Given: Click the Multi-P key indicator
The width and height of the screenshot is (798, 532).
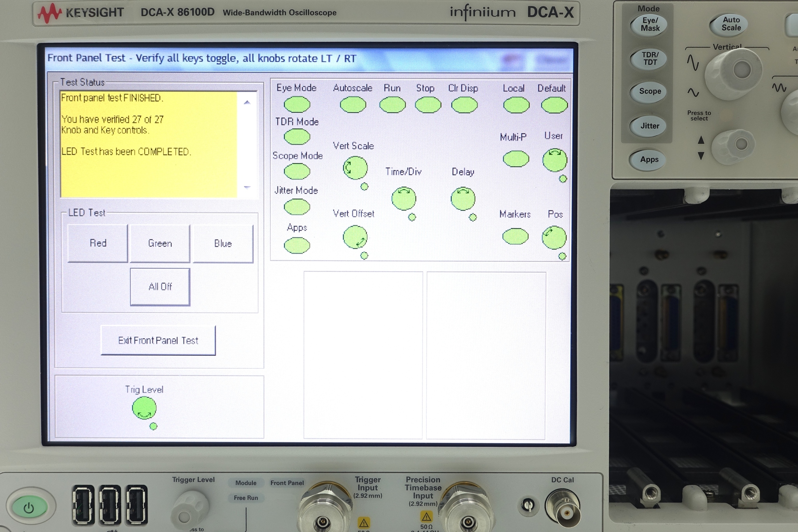Looking at the screenshot, I should pos(516,159).
